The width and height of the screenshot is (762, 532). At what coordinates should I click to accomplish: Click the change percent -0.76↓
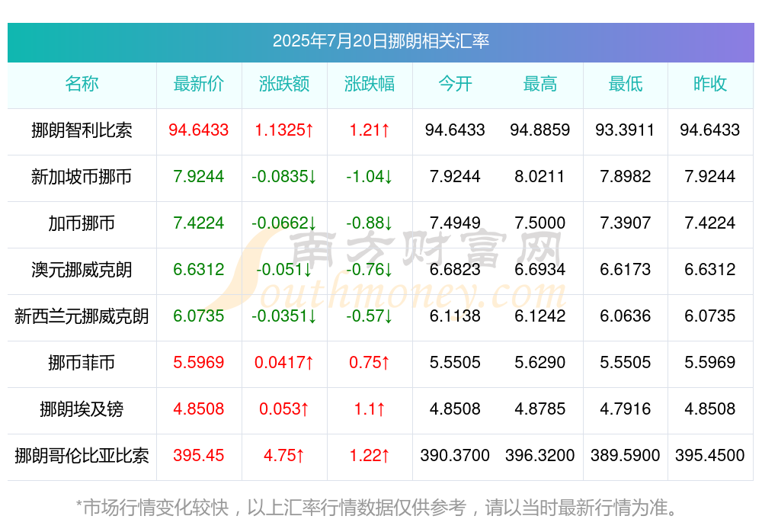tap(370, 269)
